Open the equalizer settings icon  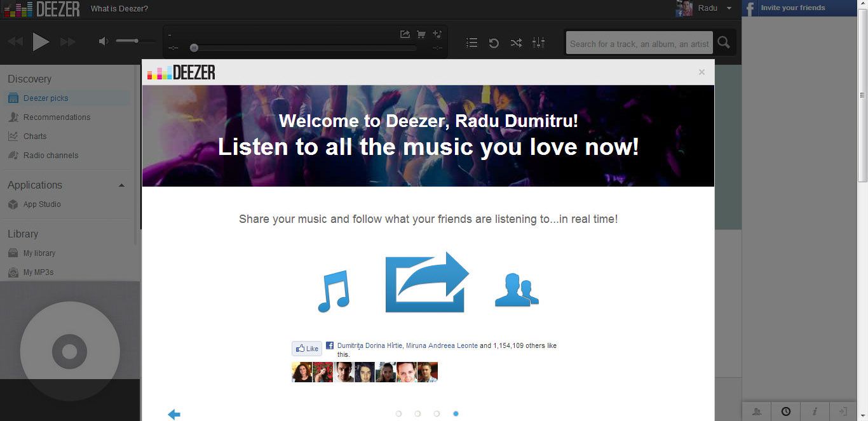coord(538,43)
